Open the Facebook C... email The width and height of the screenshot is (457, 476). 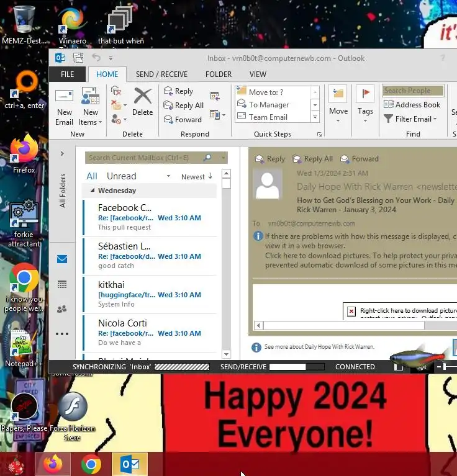150,218
